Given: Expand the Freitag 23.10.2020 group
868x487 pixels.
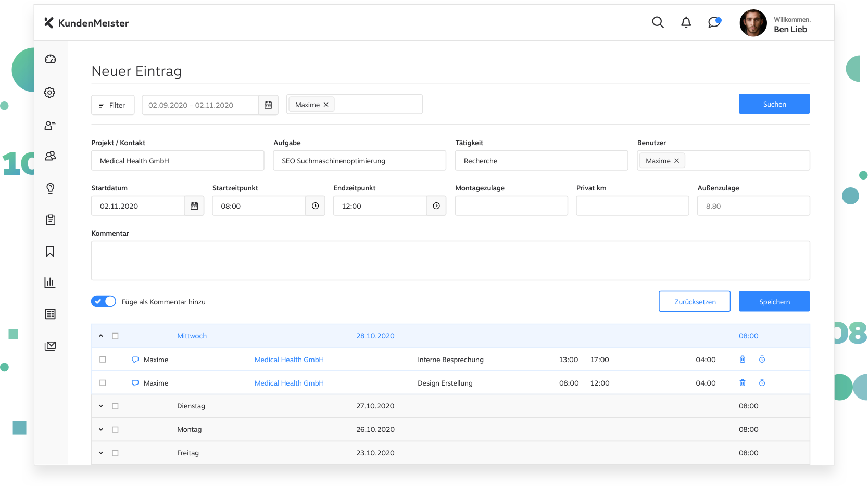Looking at the screenshot, I should [101, 453].
